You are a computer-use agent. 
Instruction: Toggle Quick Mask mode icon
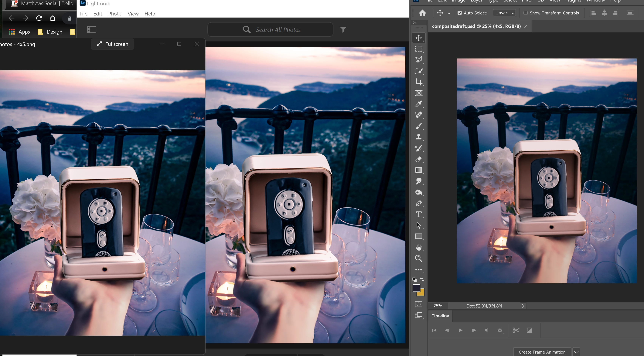tap(418, 304)
